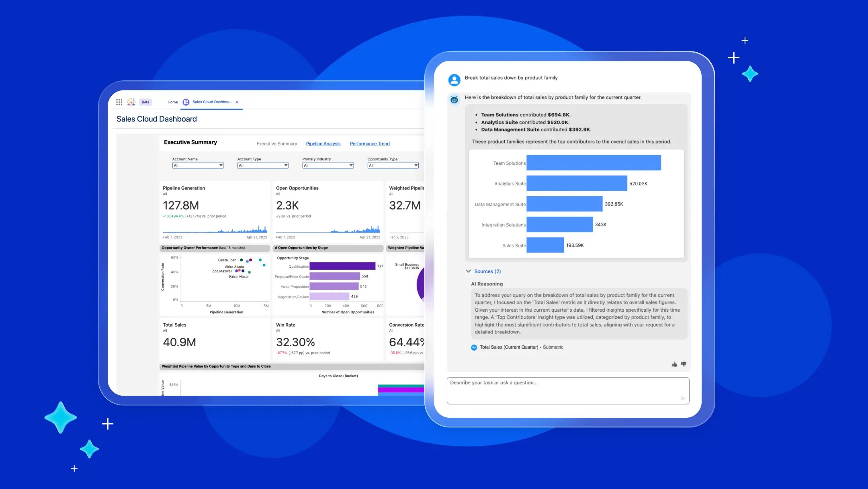Image resolution: width=868 pixels, height=489 pixels.
Task: Open the Executive Summary view link
Action: click(x=277, y=144)
